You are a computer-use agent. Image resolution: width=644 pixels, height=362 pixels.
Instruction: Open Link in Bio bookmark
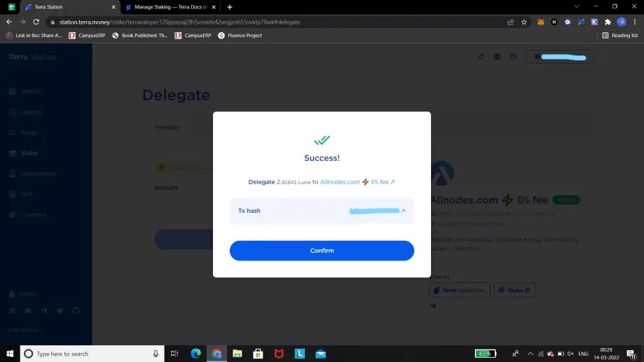coord(34,35)
